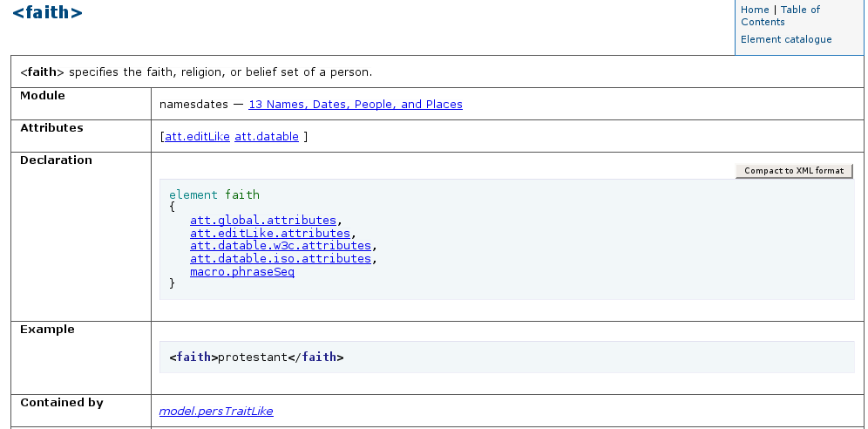Screen dimensions: 868x429
Task: Follow the att.editLike.attributes declaration link
Action: tap(269, 234)
